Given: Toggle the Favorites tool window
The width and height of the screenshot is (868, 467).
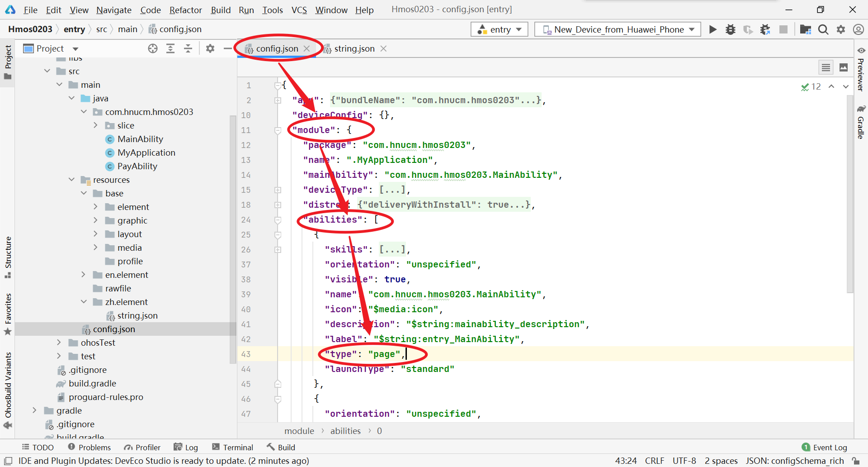Looking at the screenshot, I should 8,314.
